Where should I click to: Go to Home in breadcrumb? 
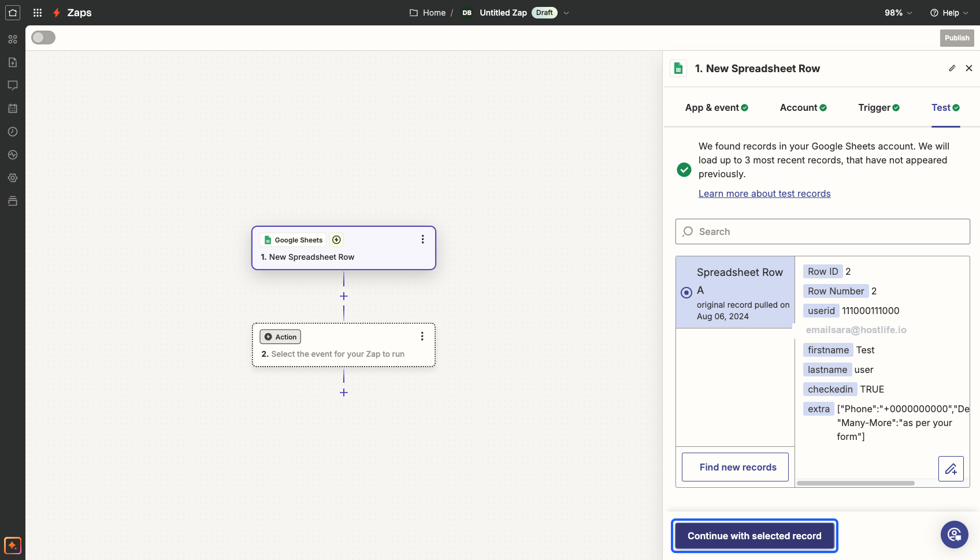point(434,13)
